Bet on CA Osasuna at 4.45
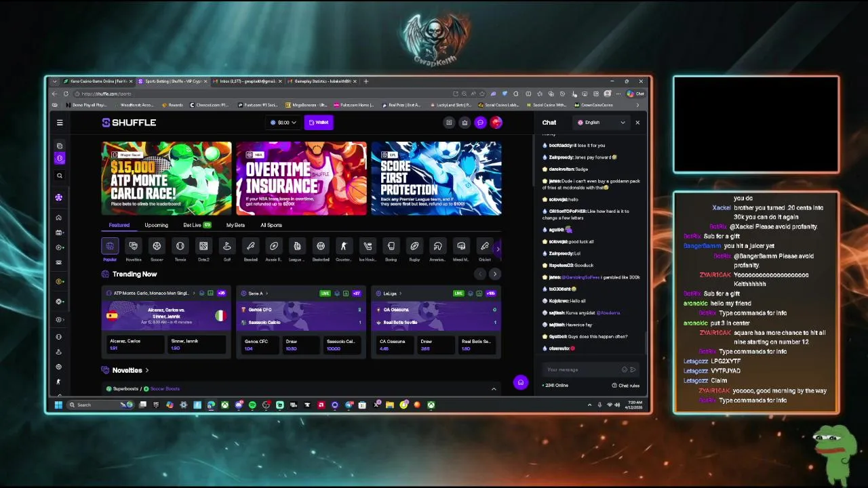 pyautogui.click(x=395, y=344)
